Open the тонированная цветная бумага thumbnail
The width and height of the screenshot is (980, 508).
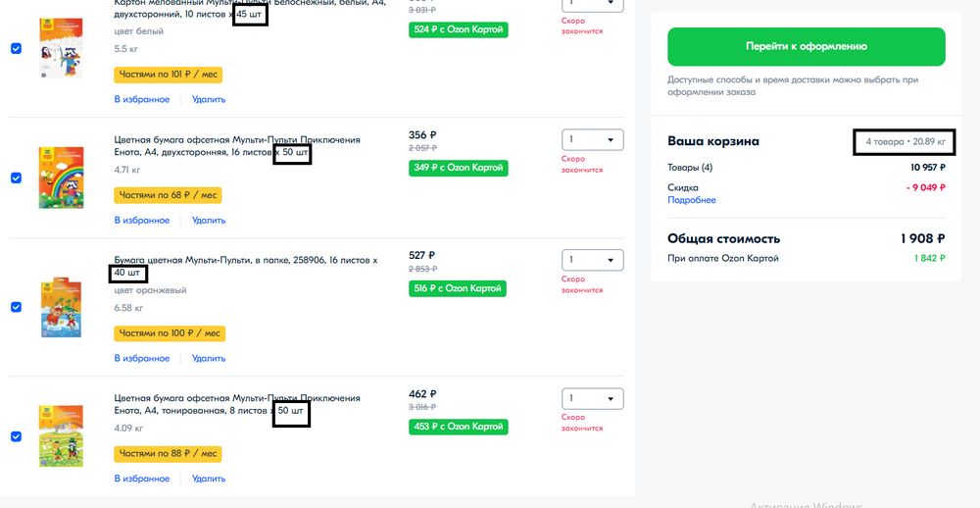60,436
